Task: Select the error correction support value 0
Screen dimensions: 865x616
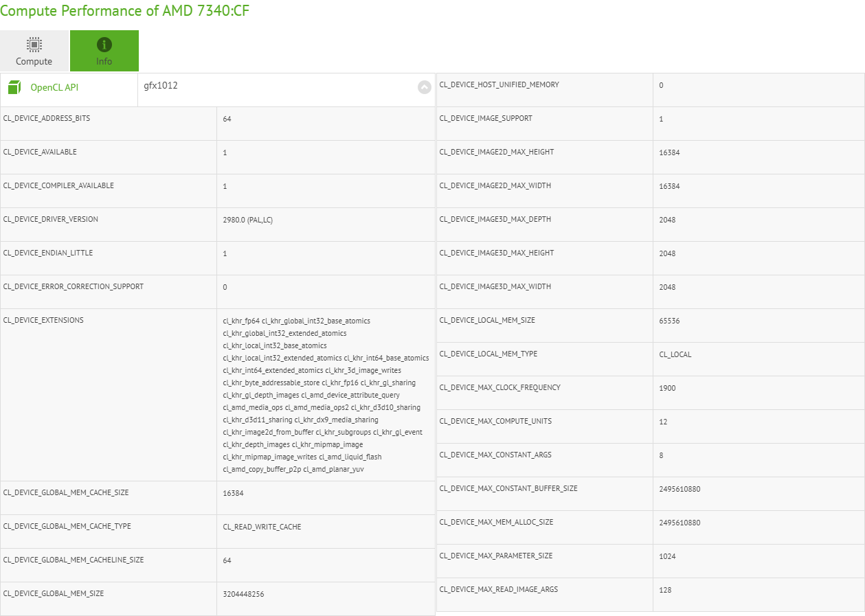Action: coord(225,287)
